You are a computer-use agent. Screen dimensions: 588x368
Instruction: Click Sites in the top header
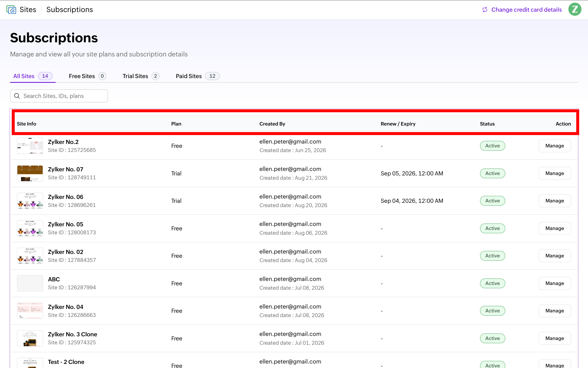point(28,9)
